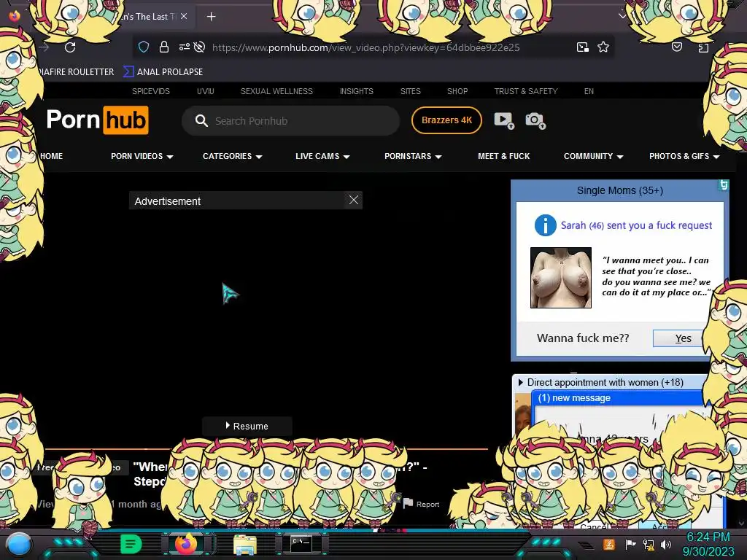This screenshot has height=560, width=747.
Task: Go to the HOME nav item
Action: (52, 156)
